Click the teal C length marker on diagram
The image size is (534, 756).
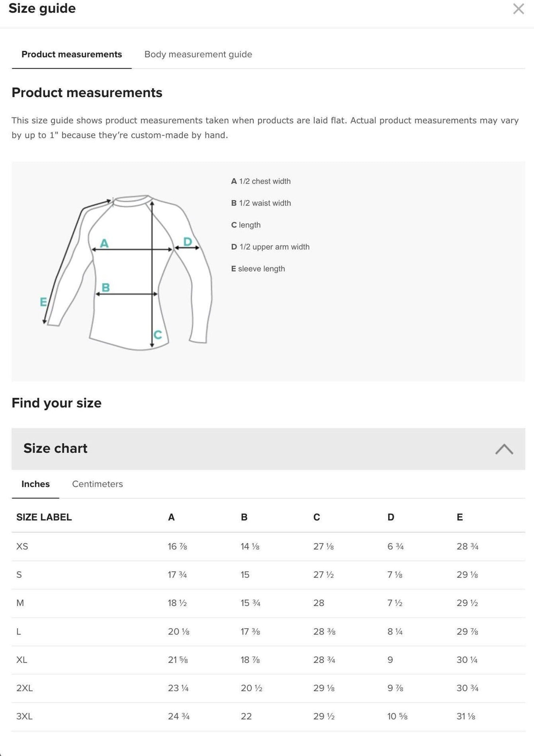pyautogui.click(x=158, y=335)
